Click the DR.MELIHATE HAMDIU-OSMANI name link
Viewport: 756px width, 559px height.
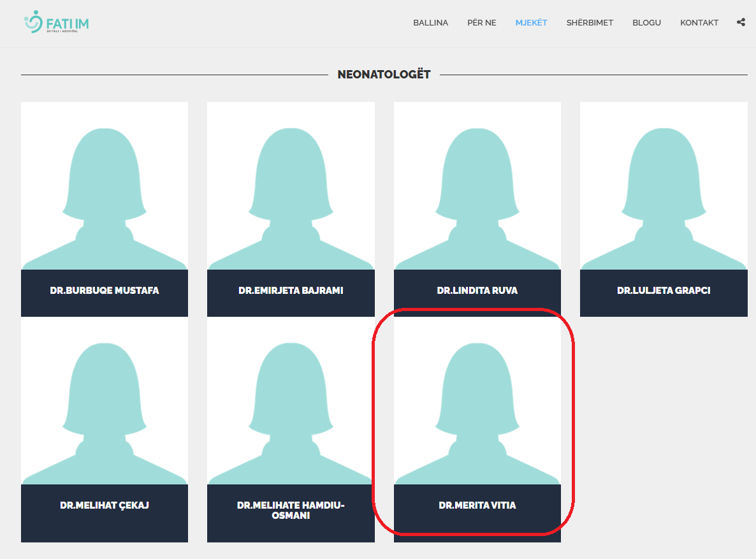tap(291, 511)
